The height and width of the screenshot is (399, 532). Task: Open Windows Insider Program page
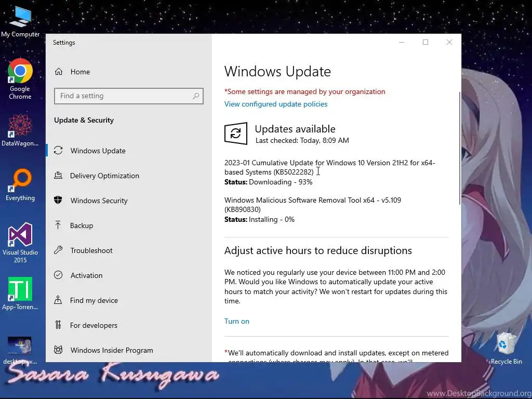129,350
